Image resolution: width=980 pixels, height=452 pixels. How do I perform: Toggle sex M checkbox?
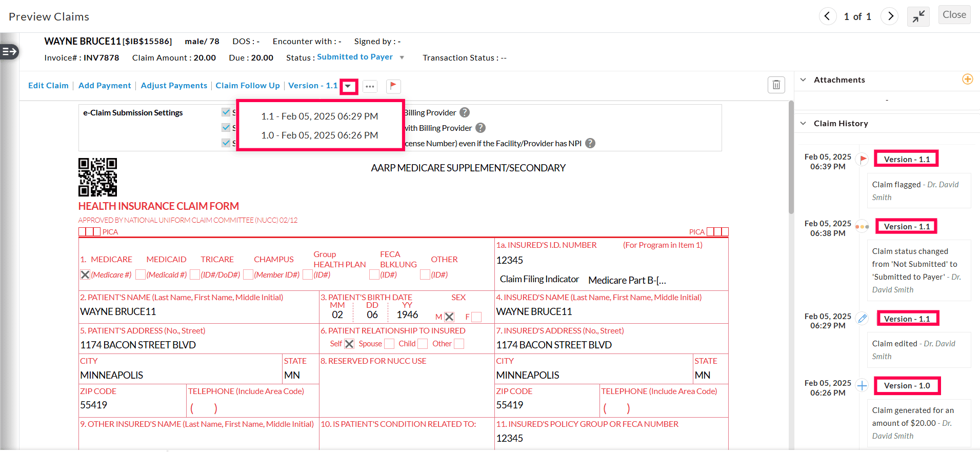coord(449,317)
